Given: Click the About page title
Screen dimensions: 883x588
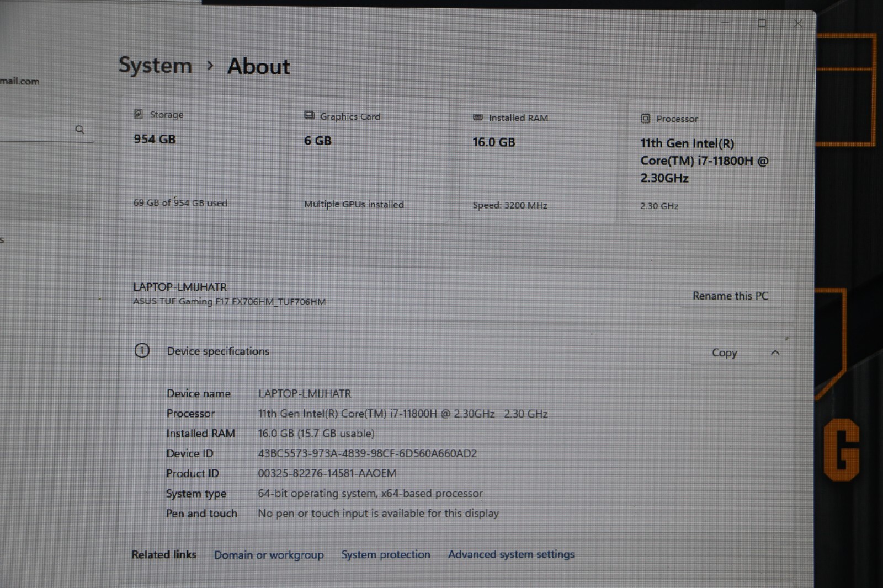Looking at the screenshot, I should click(259, 66).
